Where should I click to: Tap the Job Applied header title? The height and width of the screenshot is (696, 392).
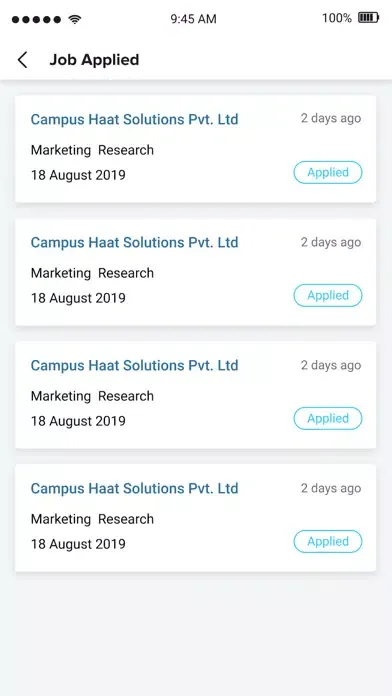coord(94,59)
